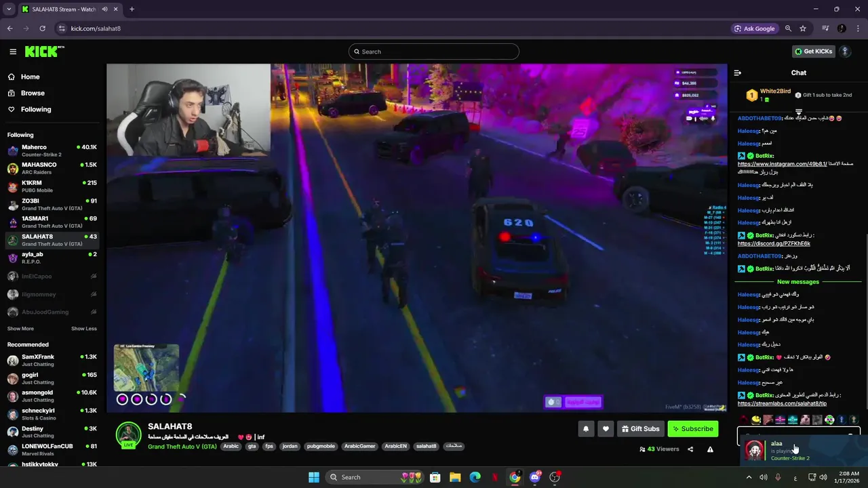The image size is (868, 488).
Task: Expand pinned chat leaderboard handle
Action: coord(798,112)
